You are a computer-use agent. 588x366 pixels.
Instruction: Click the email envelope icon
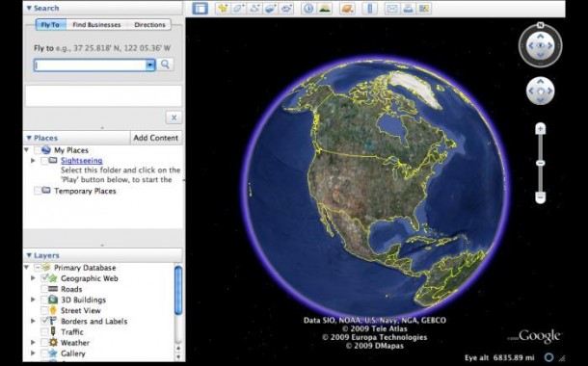[x=392, y=9]
